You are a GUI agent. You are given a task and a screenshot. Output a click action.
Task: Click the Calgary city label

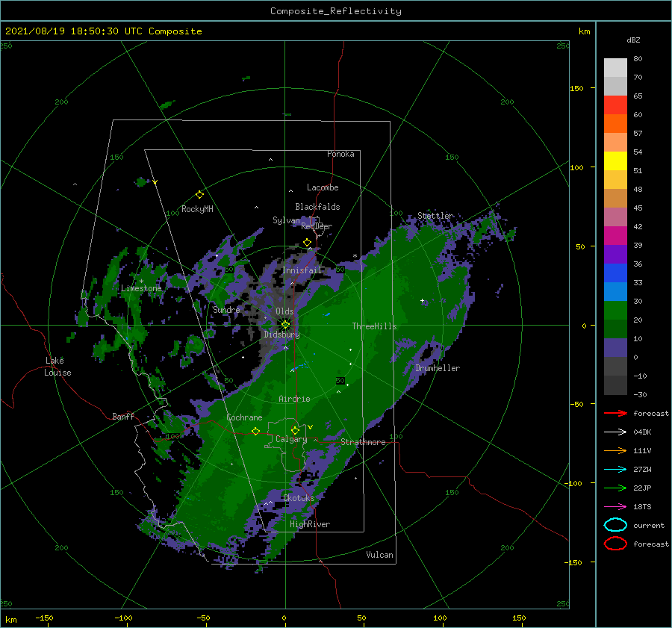point(291,439)
